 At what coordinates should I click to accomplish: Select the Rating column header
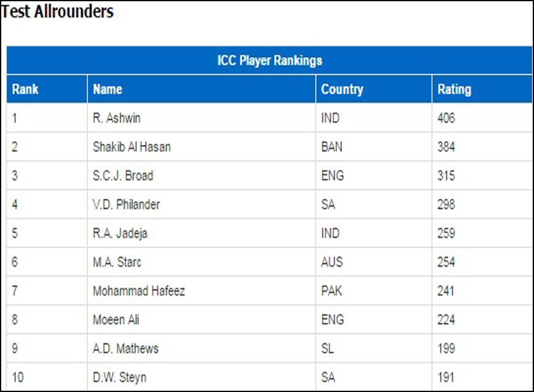[454, 89]
